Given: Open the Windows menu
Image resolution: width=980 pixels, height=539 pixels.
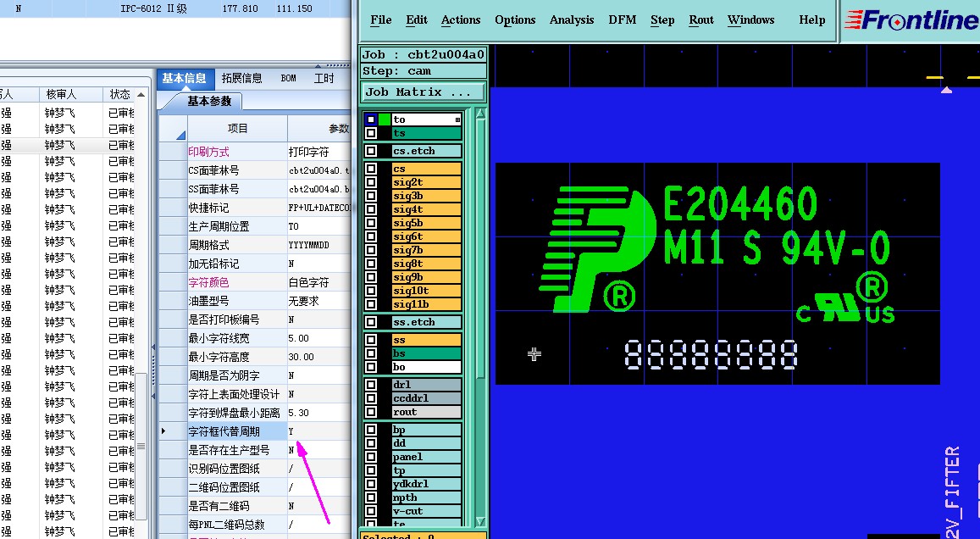Looking at the screenshot, I should 750,20.
